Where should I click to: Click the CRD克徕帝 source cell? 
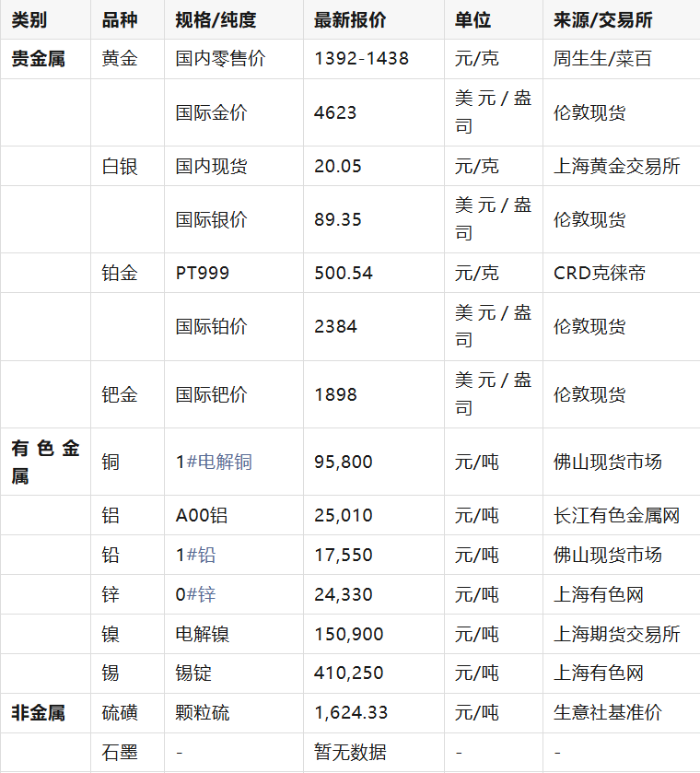click(600, 273)
